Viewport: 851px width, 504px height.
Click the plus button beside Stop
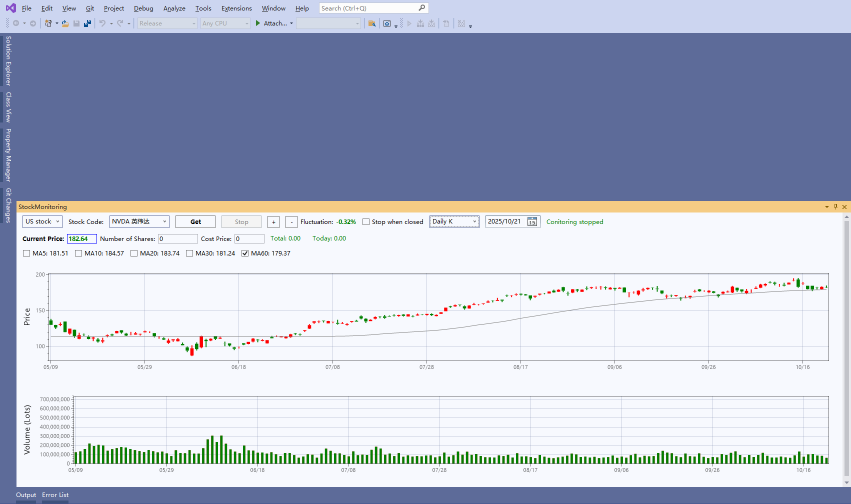[273, 222]
